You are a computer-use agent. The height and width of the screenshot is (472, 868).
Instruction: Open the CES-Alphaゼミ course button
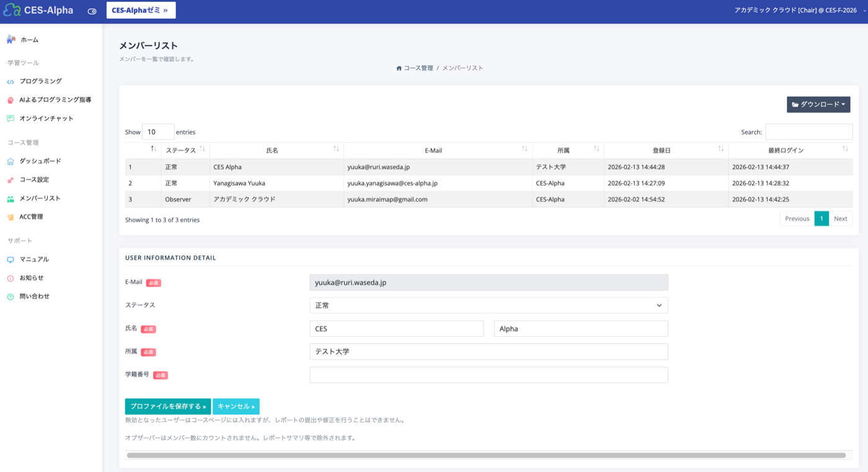(x=141, y=10)
